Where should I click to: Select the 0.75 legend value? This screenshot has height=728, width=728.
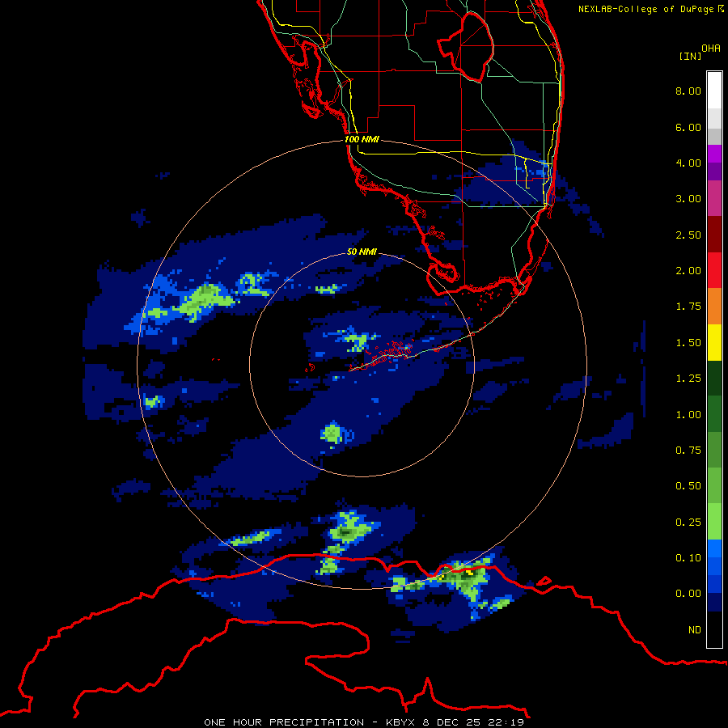pyautogui.click(x=688, y=451)
